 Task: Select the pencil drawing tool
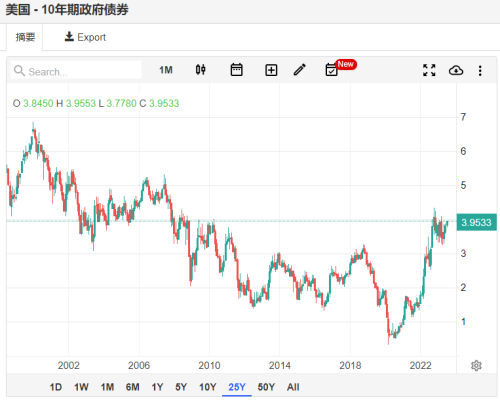click(x=299, y=70)
